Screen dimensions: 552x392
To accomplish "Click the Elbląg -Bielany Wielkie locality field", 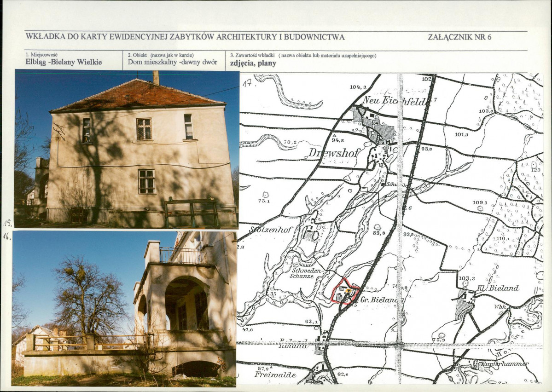I will click(x=64, y=62).
